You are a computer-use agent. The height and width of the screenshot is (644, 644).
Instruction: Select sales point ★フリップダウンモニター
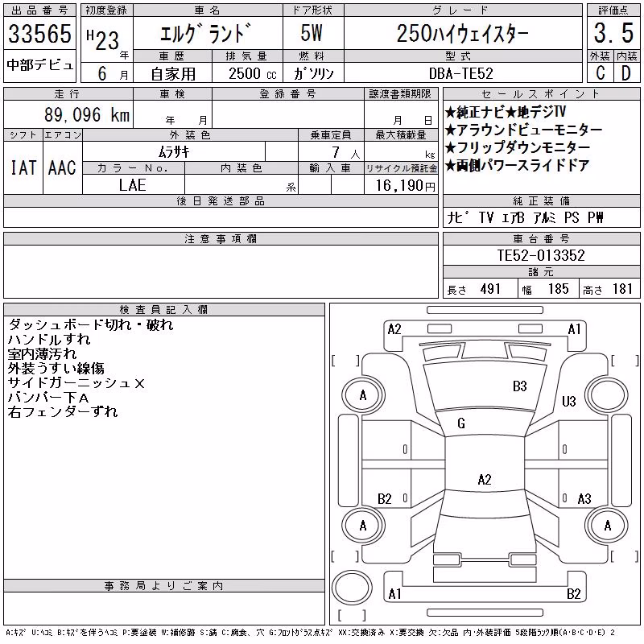[x=518, y=148]
